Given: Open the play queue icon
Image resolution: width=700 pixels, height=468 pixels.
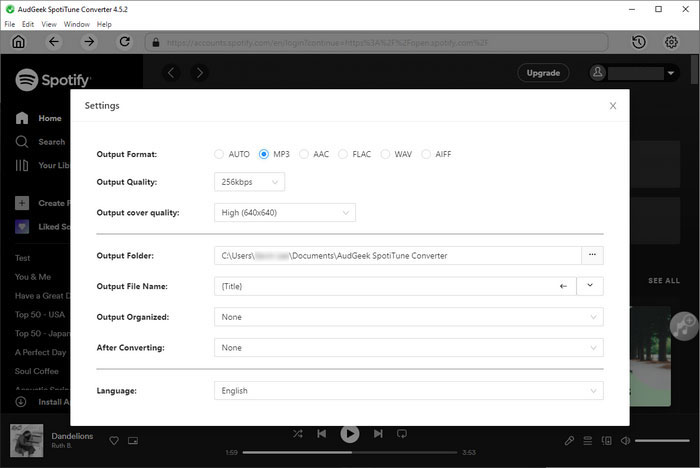Looking at the screenshot, I should click(588, 441).
